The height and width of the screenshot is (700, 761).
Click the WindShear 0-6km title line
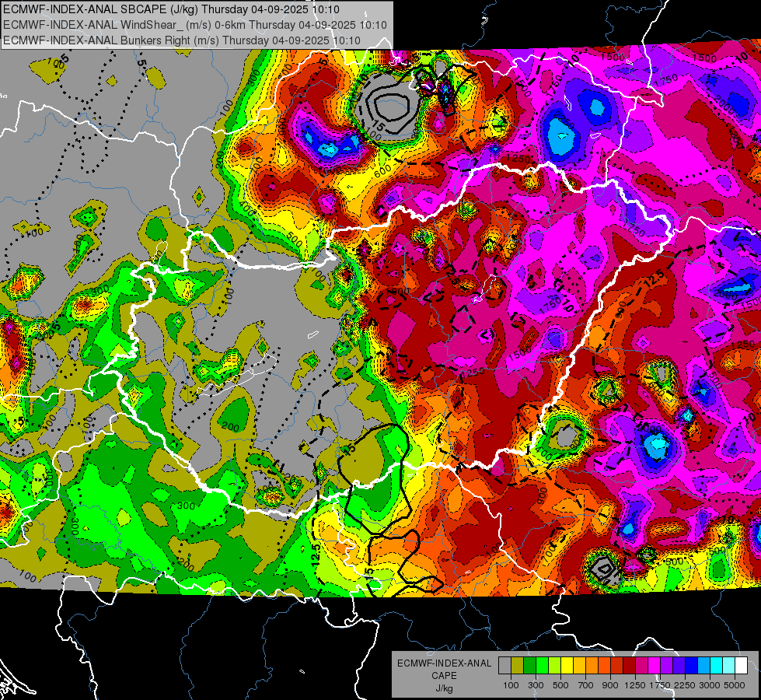(x=195, y=25)
